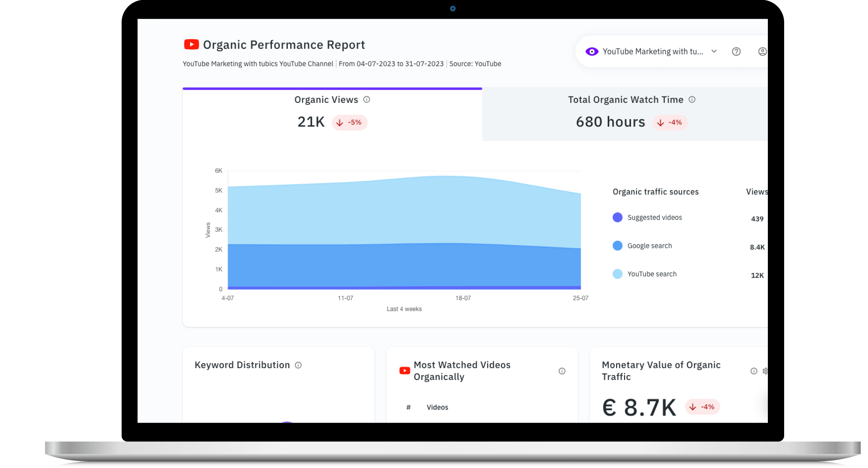The width and height of the screenshot is (868, 468).
Task: Click YouTube icon in Most Watched Videos card
Action: (405, 371)
